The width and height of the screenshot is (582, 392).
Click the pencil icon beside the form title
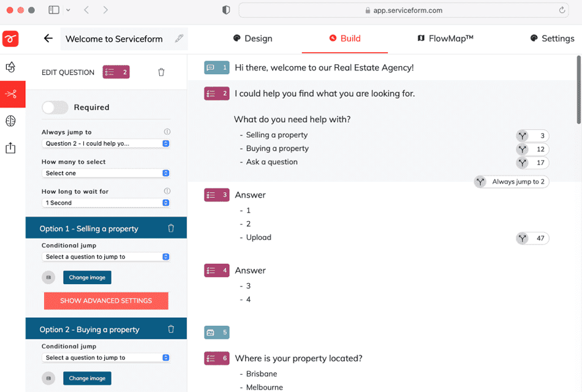pyautogui.click(x=179, y=39)
